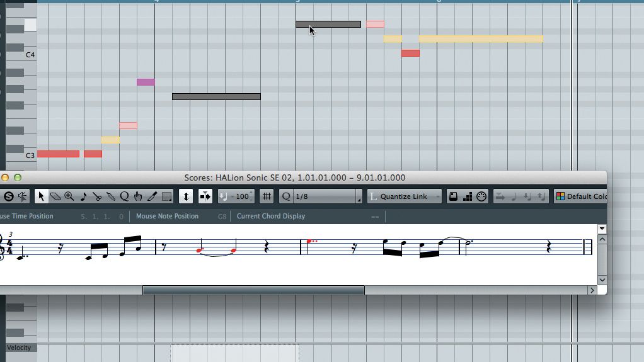Image resolution: width=644 pixels, height=362 pixels.
Task: Toggle the up-down arrow Lock button
Action: point(186,196)
